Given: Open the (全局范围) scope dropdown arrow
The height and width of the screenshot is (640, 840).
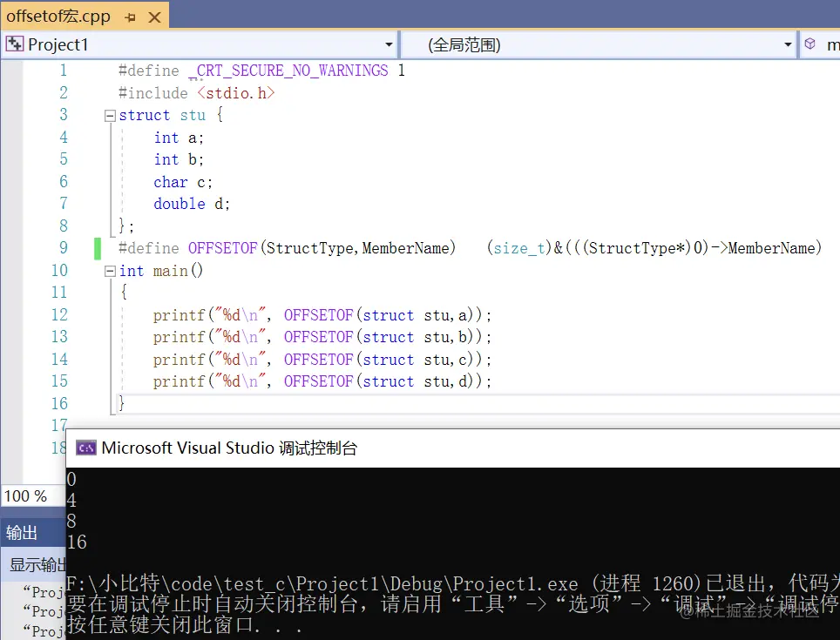Looking at the screenshot, I should click(788, 45).
